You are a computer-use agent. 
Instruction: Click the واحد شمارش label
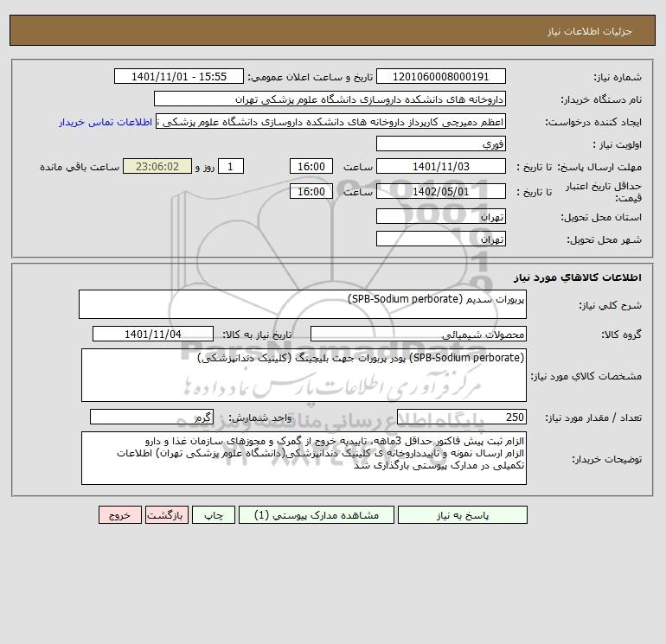(260, 418)
